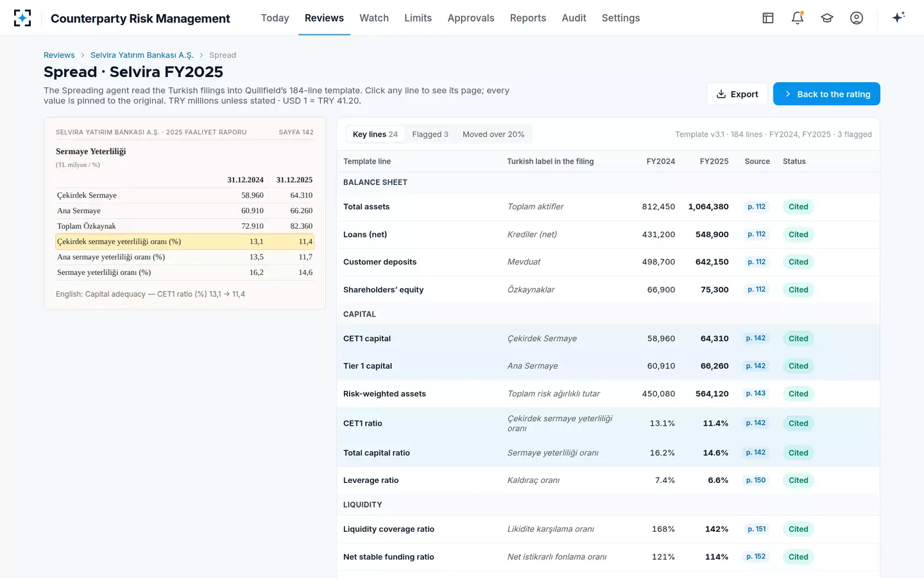Screen dimensions: 924x578
Task: Open source p. 152 for Net stable funding ratio
Action: click(x=756, y=557)
